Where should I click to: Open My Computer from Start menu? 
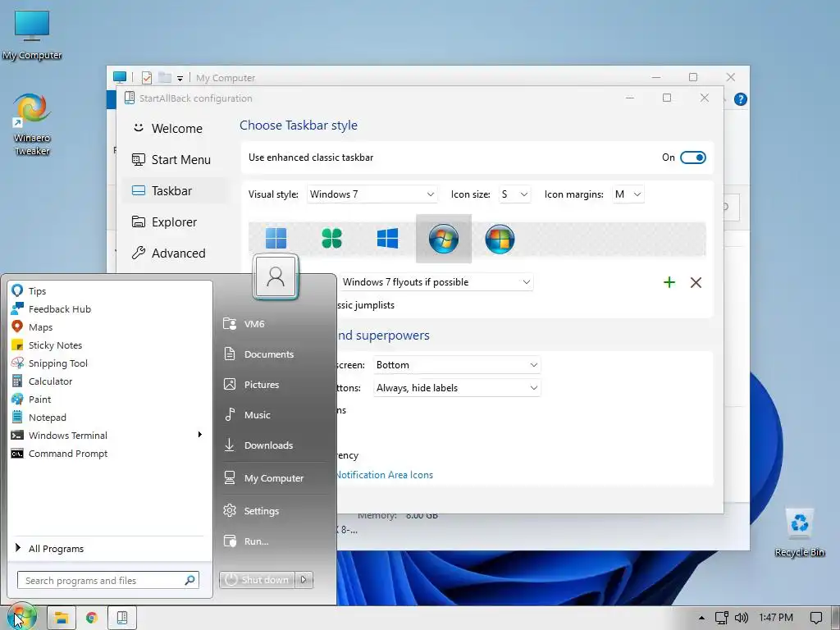274,478
